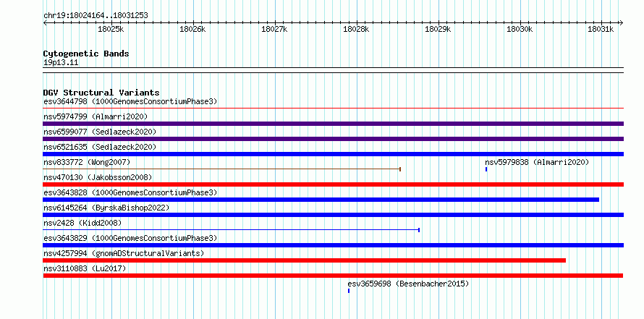Click the nsv4257994 gnomAD red bar
This screenshot has height=319, width=644.
tap(305, 260)
